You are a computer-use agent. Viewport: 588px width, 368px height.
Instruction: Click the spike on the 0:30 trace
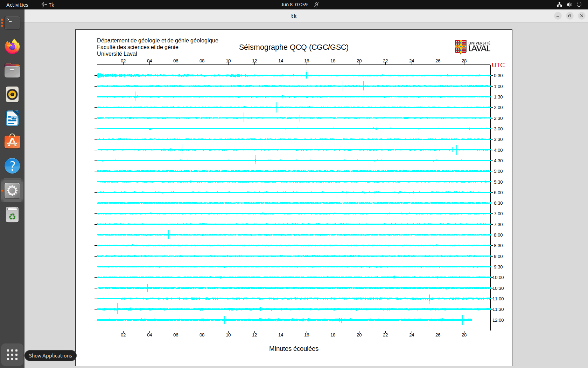[307, 75]
